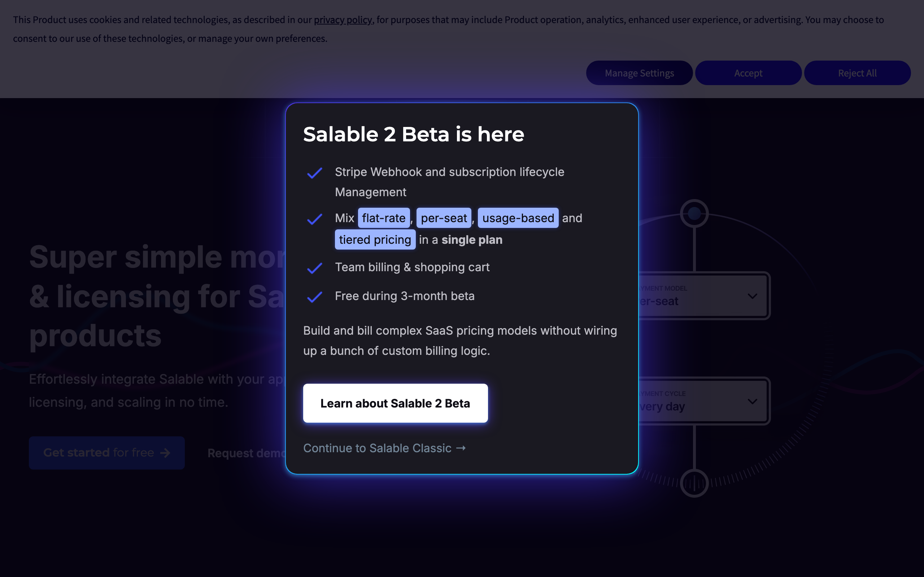Select the usage-based pricing tag
The image size is (924, 577).
(x=518, y=218)
